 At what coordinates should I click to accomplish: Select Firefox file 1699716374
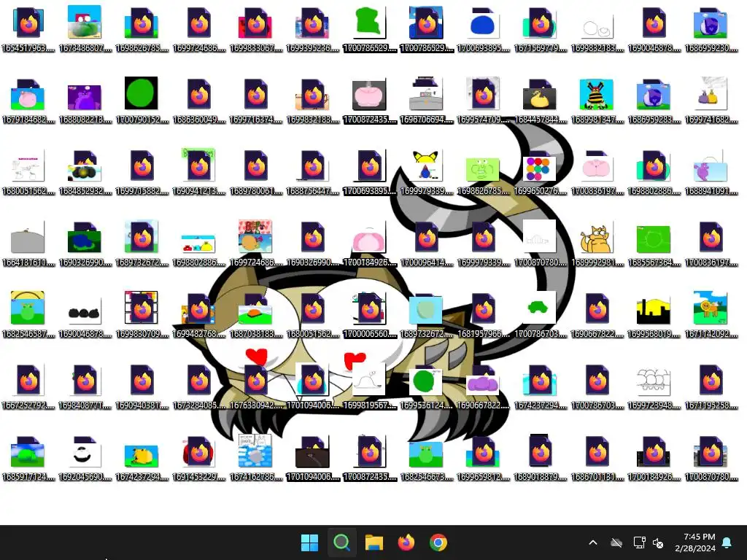256,100
